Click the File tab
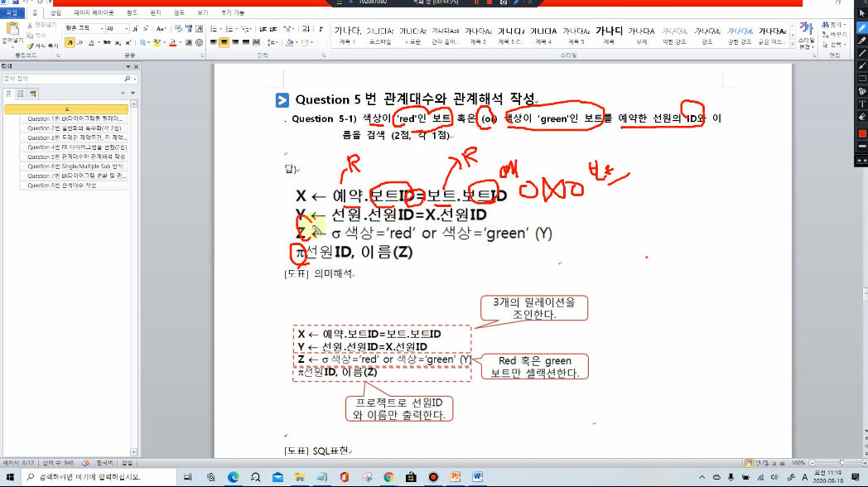Screen dimensions: 868x487 [x=12, y=12]
